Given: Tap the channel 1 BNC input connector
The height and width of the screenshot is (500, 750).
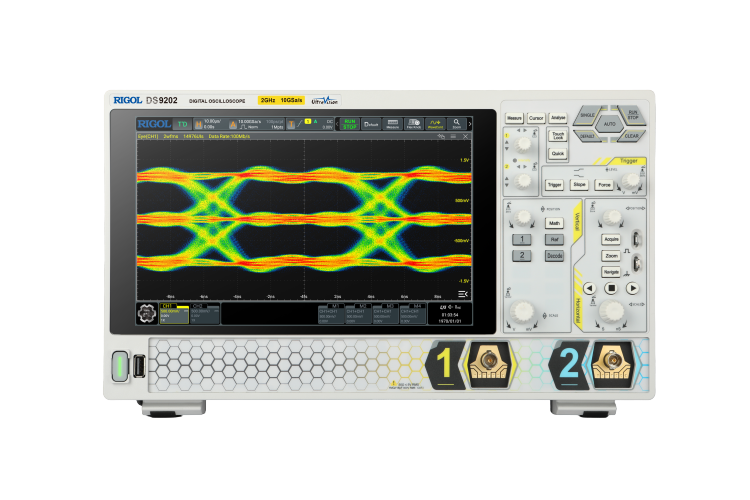Looking at the screenshot, I should click(489, 360).
